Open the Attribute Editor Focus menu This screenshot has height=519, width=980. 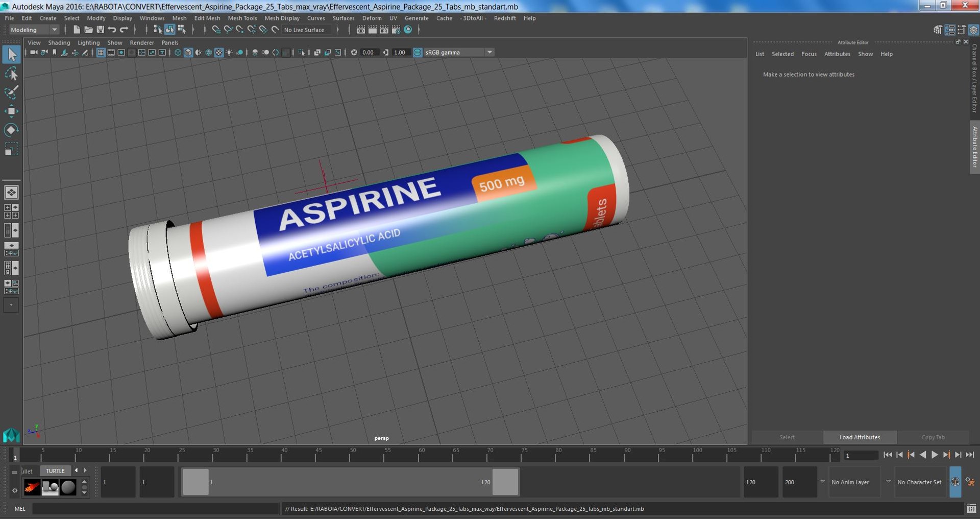coord(809,54)
